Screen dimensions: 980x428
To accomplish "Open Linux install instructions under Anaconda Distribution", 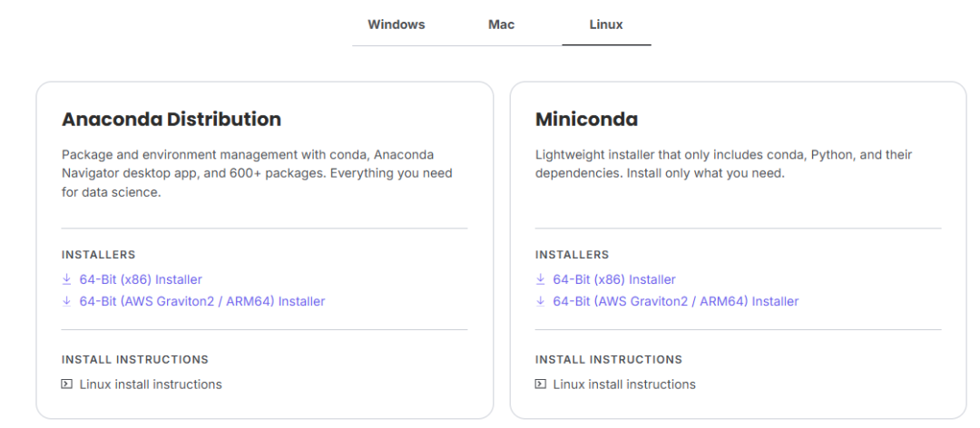I will point(151,384).
